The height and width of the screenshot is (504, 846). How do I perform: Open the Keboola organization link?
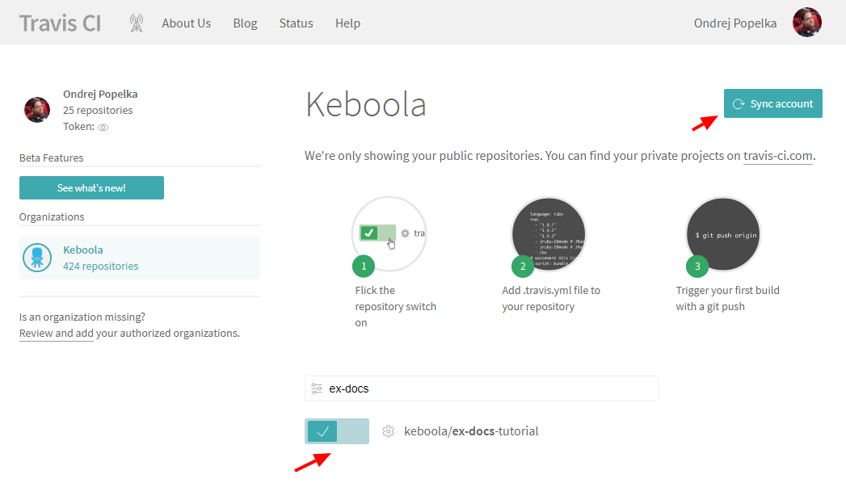83,250
